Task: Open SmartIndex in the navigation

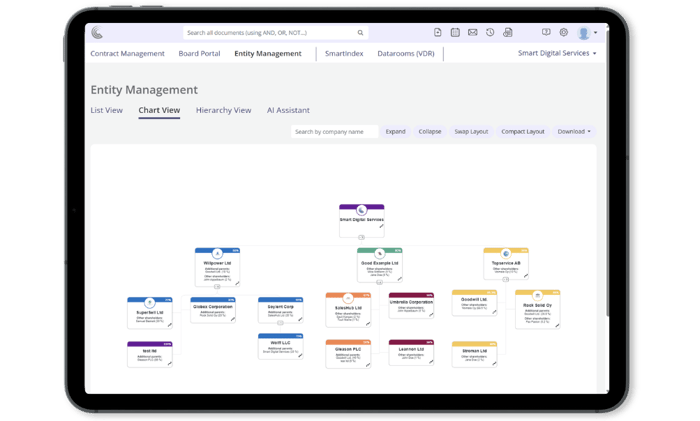Action: [344, 54]
